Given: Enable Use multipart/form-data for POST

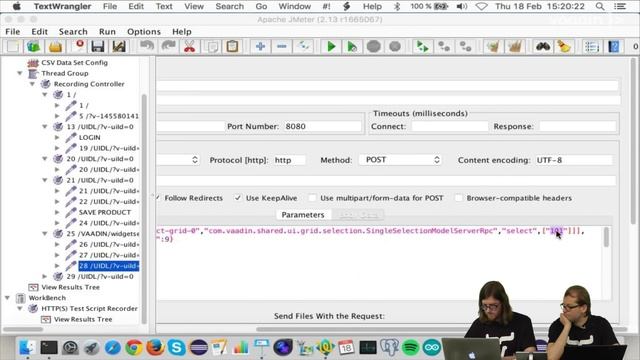Looking at the screenshot, I should pos(312,198).
